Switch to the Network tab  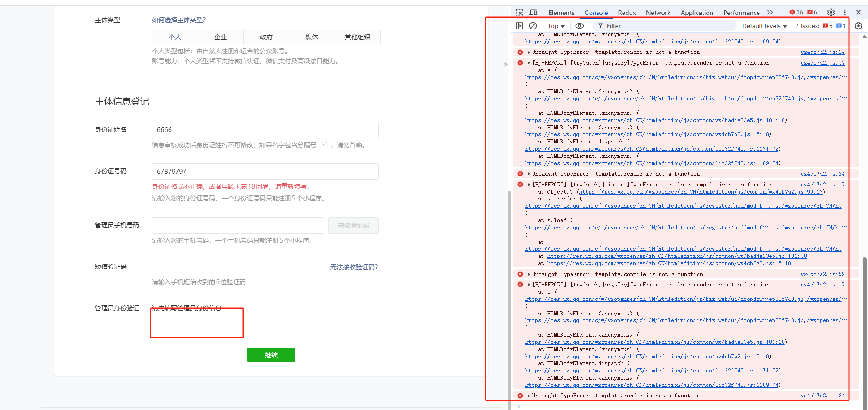(658, 13)
